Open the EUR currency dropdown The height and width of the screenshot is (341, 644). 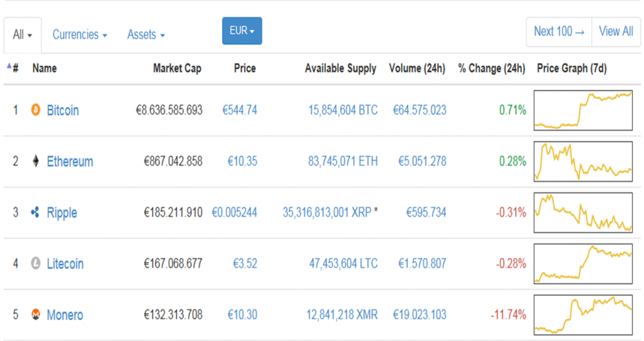coord(242,31)
